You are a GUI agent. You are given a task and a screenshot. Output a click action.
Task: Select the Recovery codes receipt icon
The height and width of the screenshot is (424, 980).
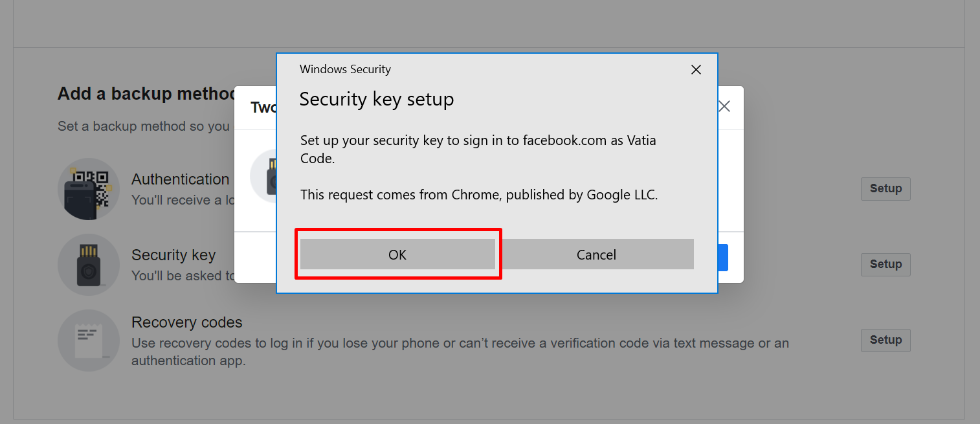89,340
